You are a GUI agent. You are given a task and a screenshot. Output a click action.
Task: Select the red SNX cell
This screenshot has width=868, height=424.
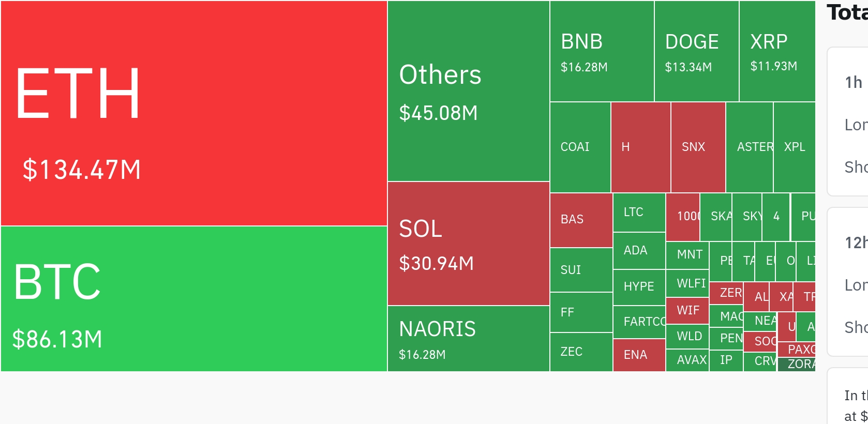click(698, 147)
